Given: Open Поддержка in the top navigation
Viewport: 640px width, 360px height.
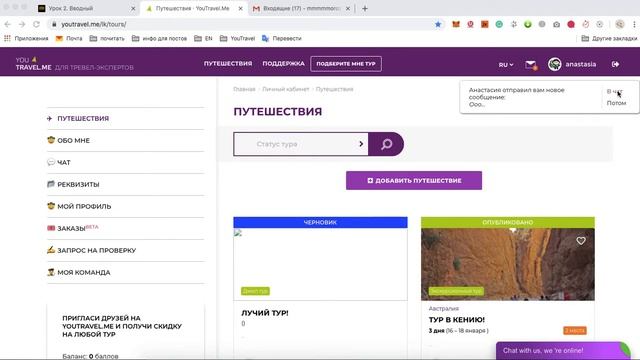Looking at the screenshot, I should click(283, 64).
